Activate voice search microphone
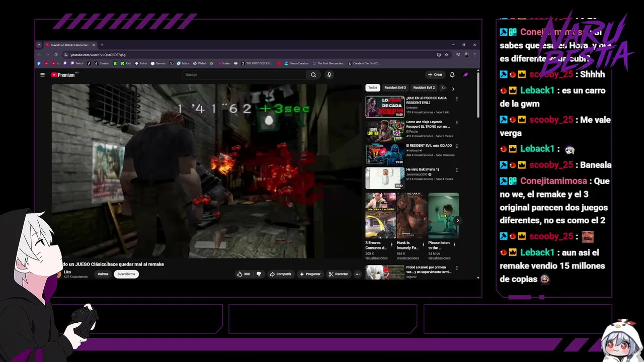This screenshot has height=362, width=644. pos(329,75)
